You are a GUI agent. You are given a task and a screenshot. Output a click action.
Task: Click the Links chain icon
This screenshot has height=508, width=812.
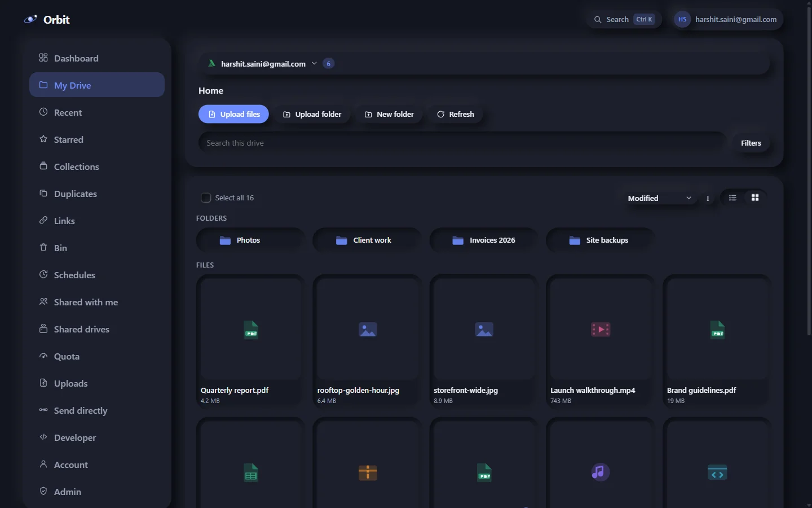(43, 220)
